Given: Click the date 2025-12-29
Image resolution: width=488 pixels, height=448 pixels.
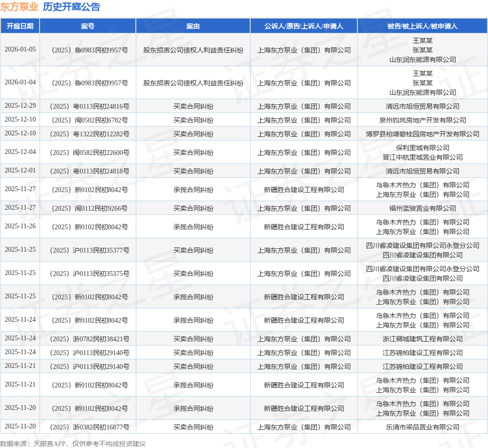Looking at the screenshot, I should 20,105.
